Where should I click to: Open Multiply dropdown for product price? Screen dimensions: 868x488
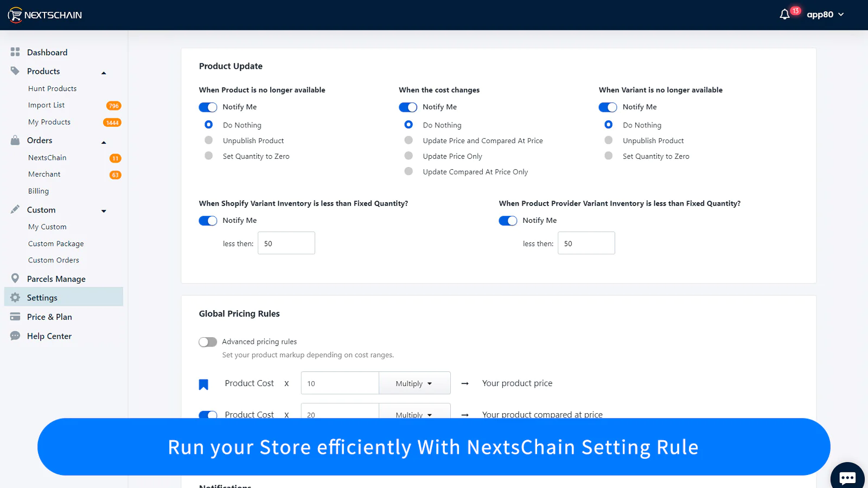pyautogui.click(x=414, y=383)
